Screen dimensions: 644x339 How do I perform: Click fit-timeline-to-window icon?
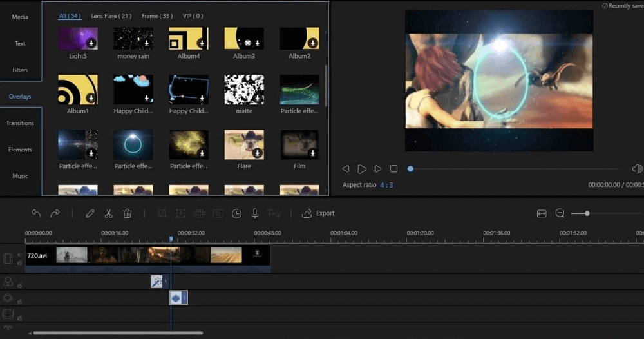pyautogui.click(x=542, y=213)
